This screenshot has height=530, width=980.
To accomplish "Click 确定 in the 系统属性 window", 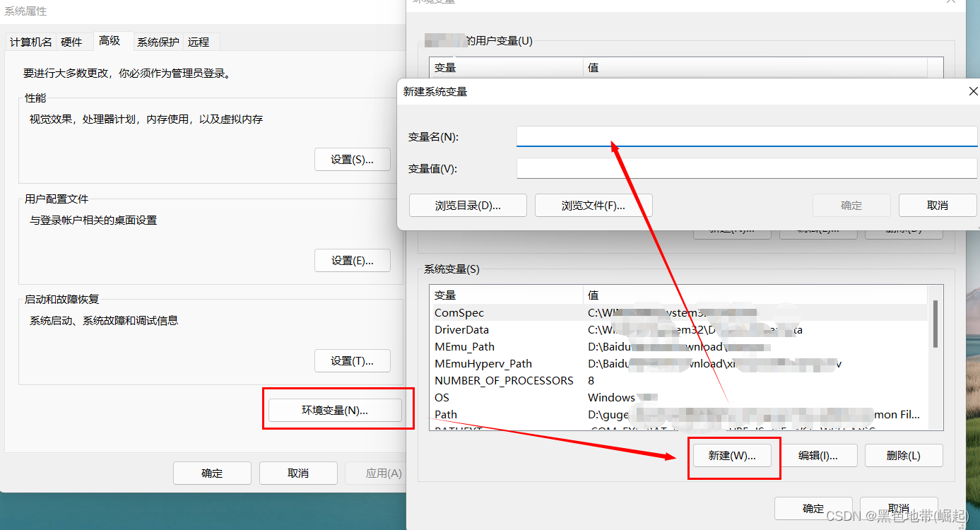I will click(x=212, y=473).
